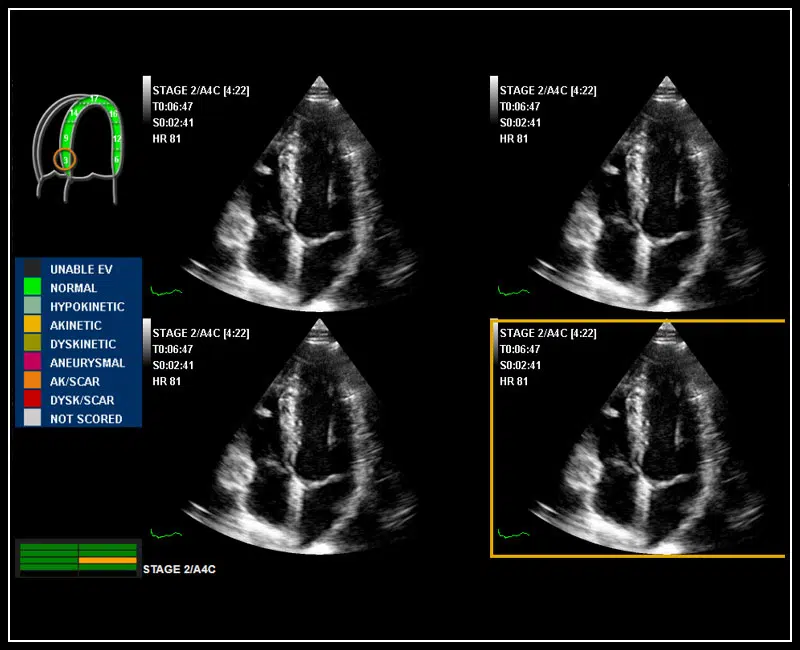Select segment 9 of the septal wall
This screenshot has height=650, width=800.
[x=67, y=138]
